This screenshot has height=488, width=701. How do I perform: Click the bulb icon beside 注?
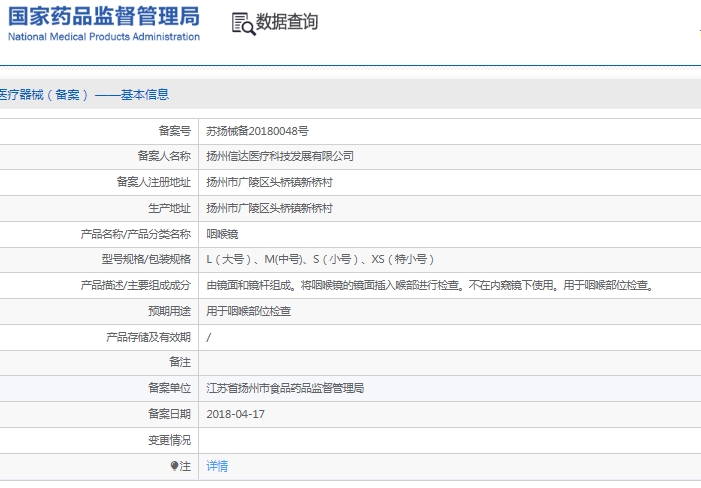coord(174,466)
